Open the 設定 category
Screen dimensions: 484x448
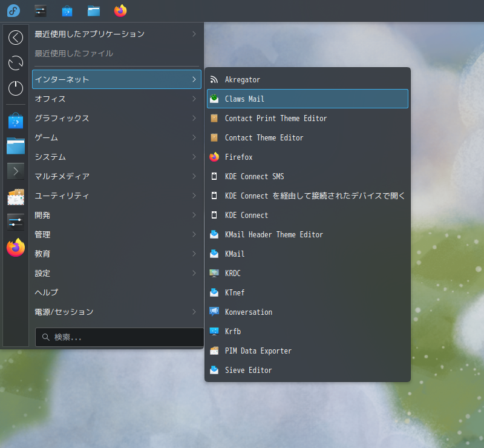tap(117, 273)
